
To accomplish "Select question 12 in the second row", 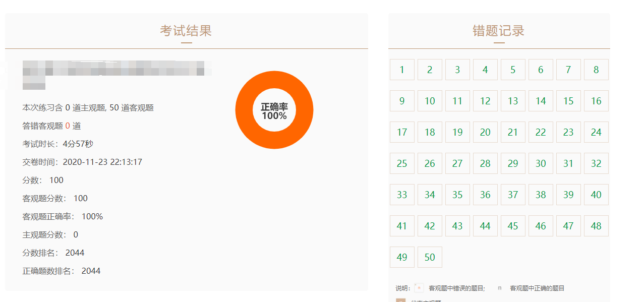I will pos(485,101).
